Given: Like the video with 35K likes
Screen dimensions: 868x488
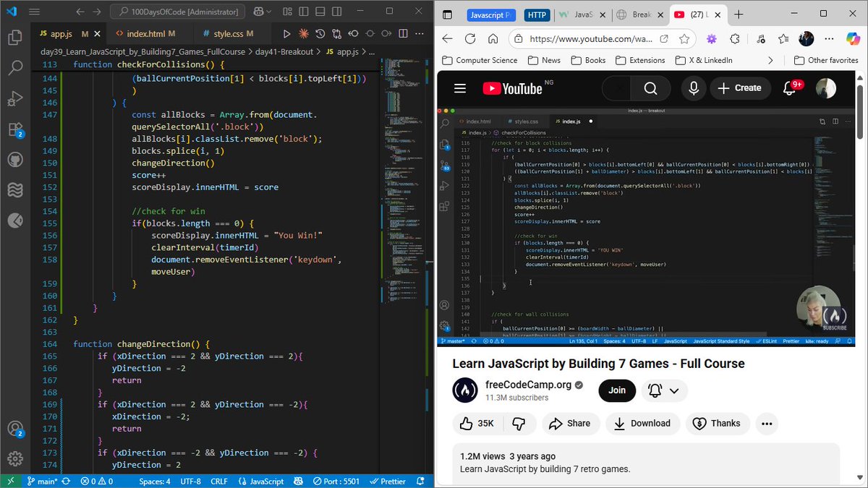Looking at the screenshot, I should pyautogui.click(x=477, y=424).
